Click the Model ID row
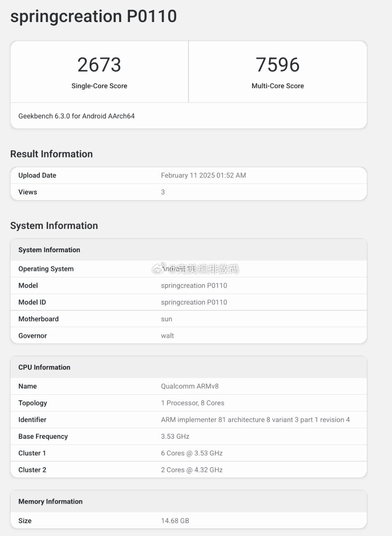392x536 pixels. [188, 302]
